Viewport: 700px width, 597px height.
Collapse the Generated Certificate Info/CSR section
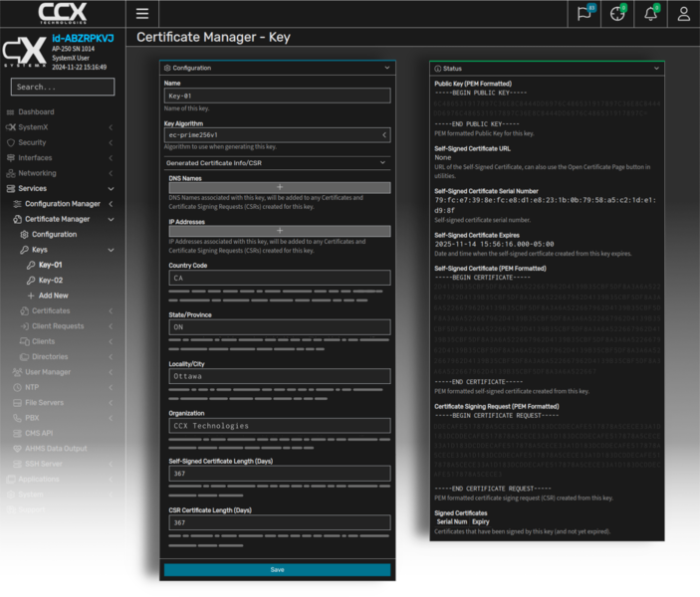382,163
